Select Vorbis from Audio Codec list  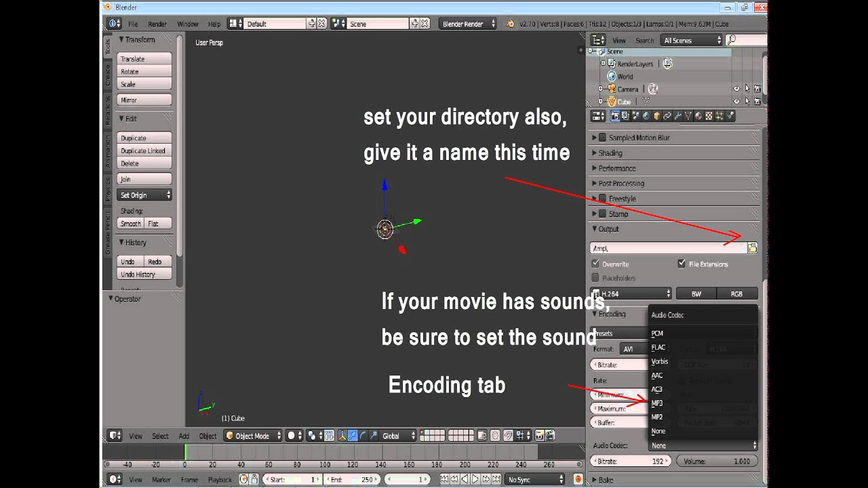(x=660, y=361)
